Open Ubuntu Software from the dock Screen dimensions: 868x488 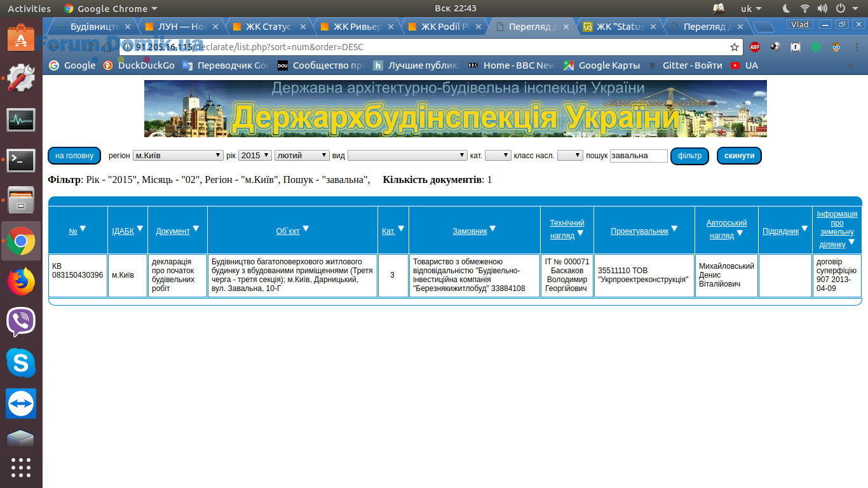21,37
